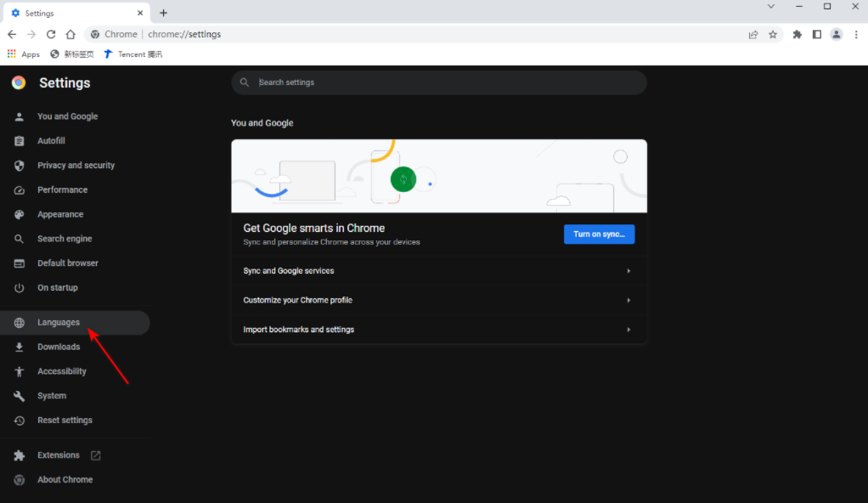Toggle the side panel icon
The height and width of the screenshot is (503, 868).
tap(816, 34)
